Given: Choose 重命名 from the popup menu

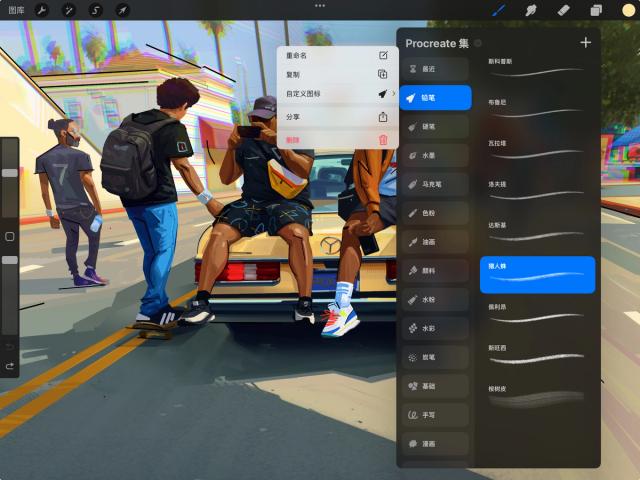Looking at the screenshot, I should click(338, 56).
